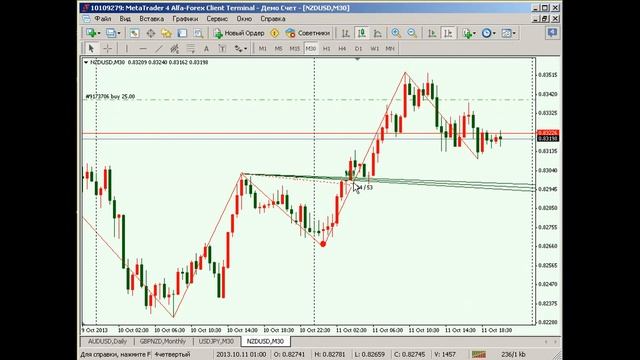
Task: Open the Вставка menu
Action: pyautogui.click(x=151, y=19)
